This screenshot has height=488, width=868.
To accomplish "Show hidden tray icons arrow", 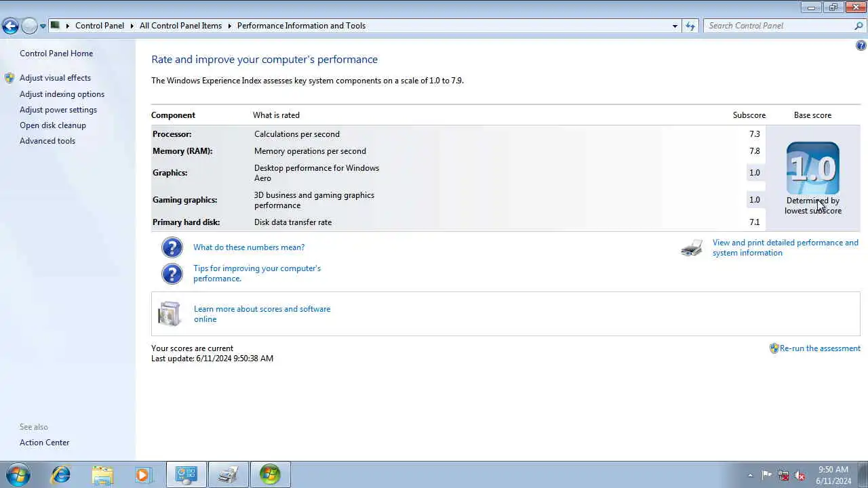I will (750, 475).
